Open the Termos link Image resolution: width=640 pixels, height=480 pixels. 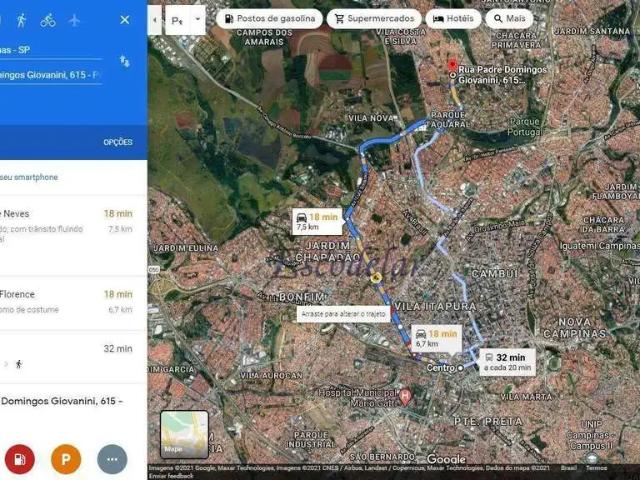[x=596, y=468]
